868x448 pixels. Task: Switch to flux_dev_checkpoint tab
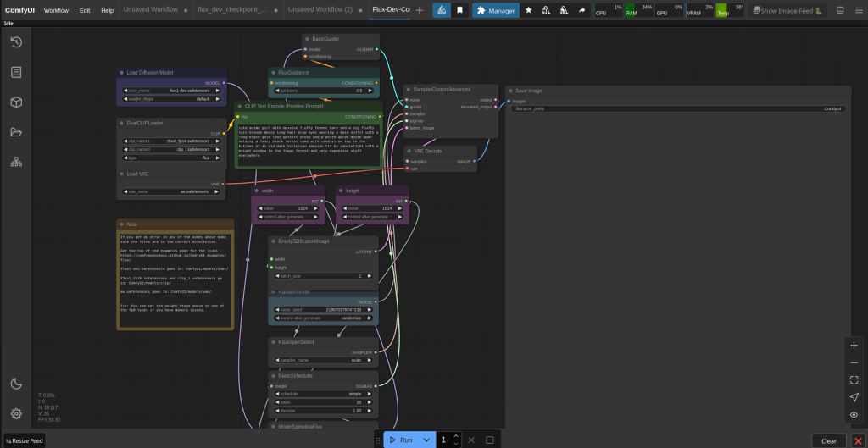[231, 10]
